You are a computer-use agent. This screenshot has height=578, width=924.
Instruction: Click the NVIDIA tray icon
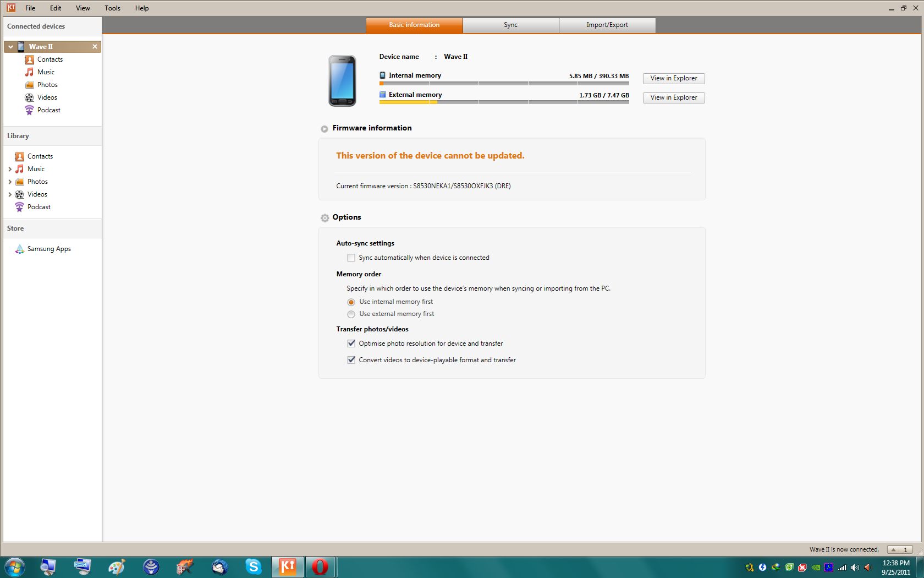816,568
